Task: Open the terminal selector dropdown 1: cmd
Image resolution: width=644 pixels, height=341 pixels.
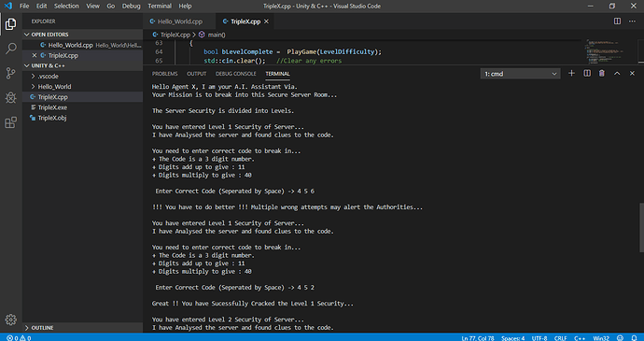Action: (520, 74)
